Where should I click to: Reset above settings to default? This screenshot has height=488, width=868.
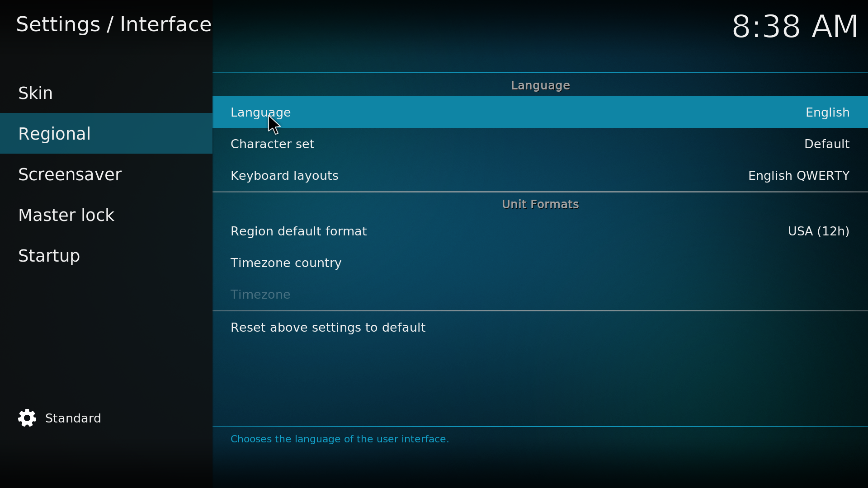pos(328,328)
